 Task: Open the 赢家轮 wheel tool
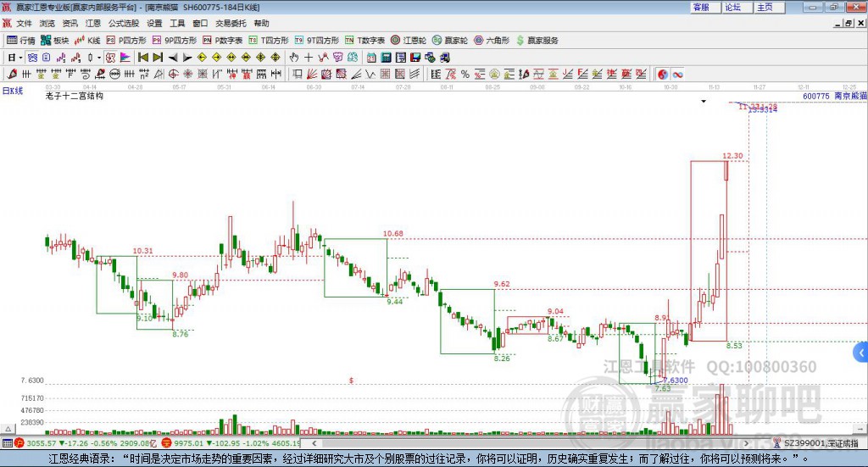pyautogui.click(x=450, y=41)
